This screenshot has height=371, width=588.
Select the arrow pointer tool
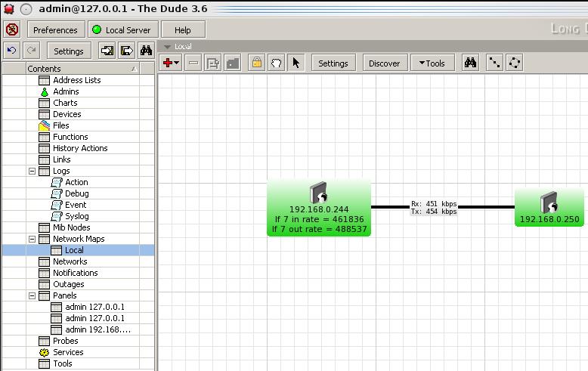[x=296, y=63]
